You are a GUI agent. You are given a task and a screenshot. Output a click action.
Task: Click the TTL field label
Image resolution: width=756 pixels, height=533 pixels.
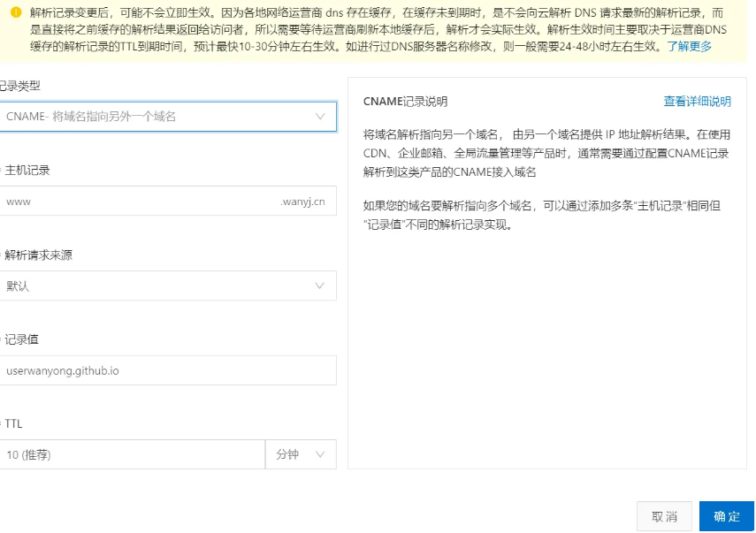tap(13, 424)
